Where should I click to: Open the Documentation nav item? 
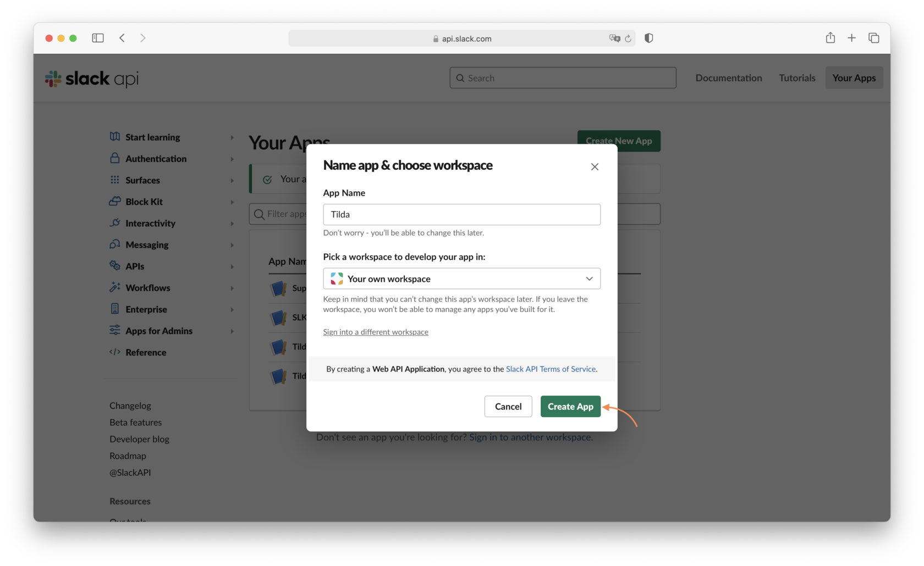click(729, 78)
